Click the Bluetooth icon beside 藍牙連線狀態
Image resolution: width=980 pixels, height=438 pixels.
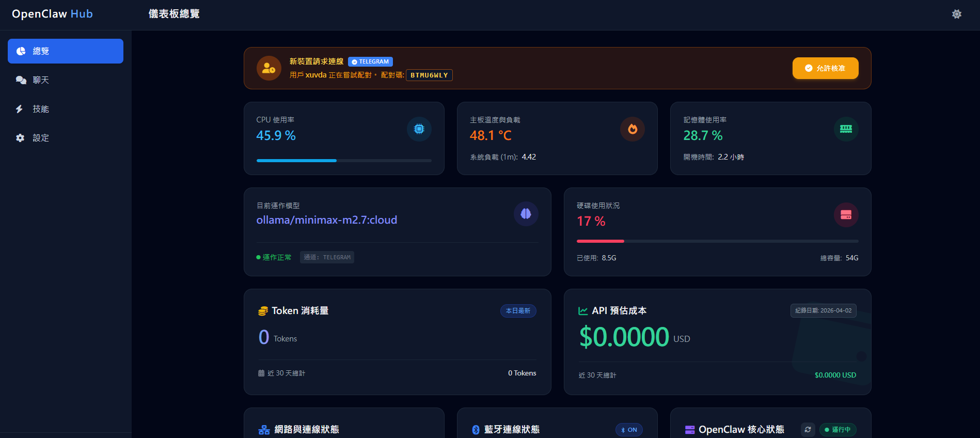tap(476, 430)
